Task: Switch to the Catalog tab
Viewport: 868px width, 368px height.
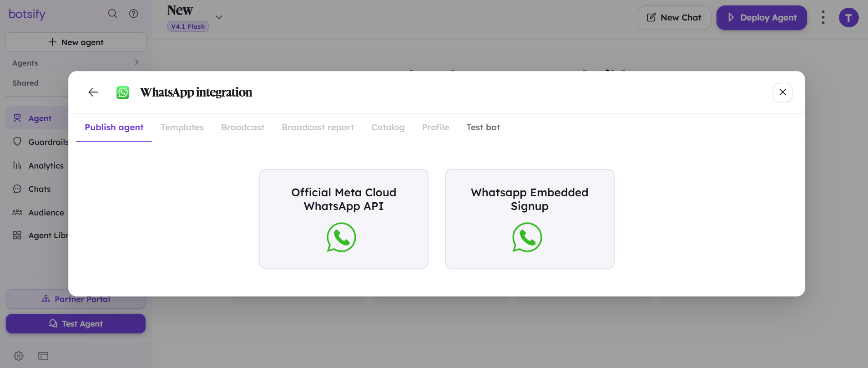Action: (x=388, y=128)
